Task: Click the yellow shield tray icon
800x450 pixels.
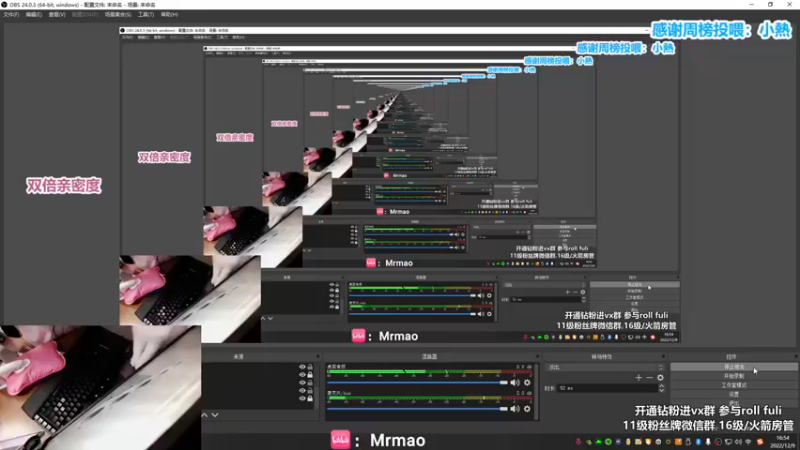Action: (x=648, y=442)
